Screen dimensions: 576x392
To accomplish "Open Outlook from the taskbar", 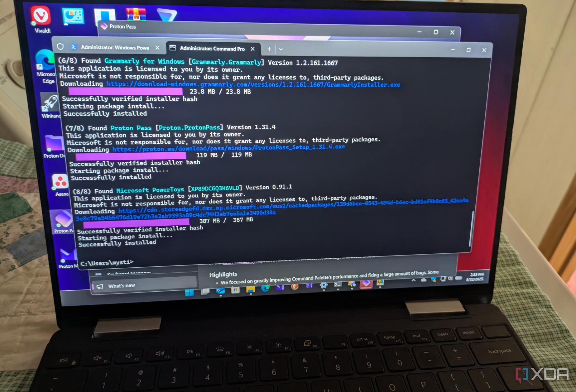I will pos(220,291).
